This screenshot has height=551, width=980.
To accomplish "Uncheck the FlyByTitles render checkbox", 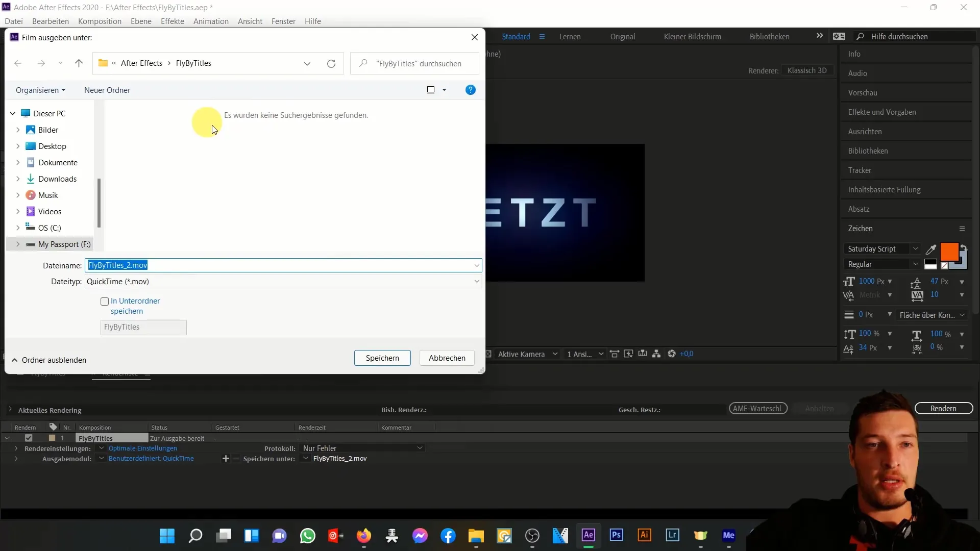I will 29,438.
